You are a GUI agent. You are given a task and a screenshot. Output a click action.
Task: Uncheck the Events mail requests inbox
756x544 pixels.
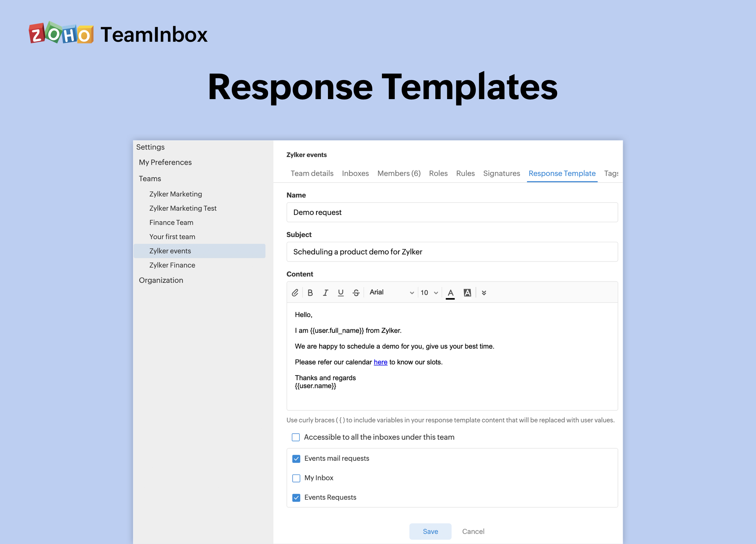[296, 458]
